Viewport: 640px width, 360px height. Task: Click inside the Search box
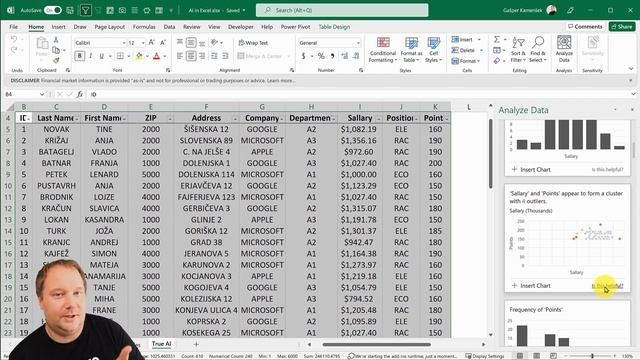point(342,10)
